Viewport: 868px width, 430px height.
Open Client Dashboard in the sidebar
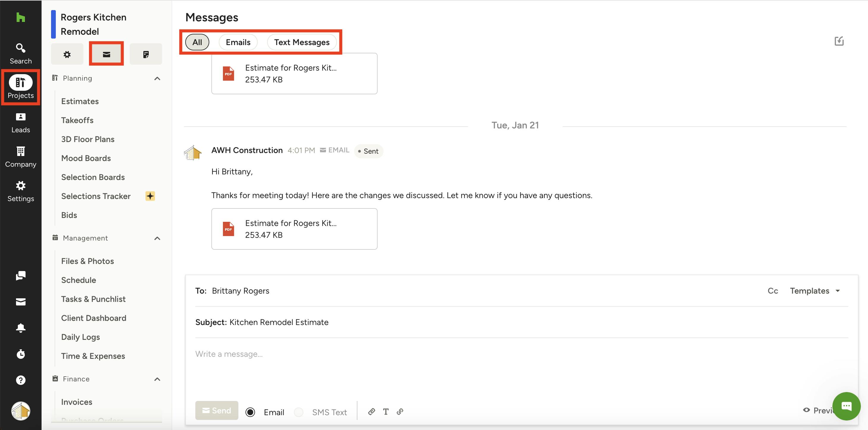pyautogui.click(x=94, y=318)
